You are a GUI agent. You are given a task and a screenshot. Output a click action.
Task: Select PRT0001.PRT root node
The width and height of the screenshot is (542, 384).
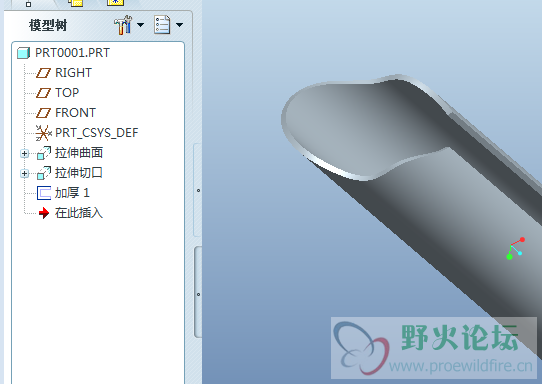coord(72,53)
